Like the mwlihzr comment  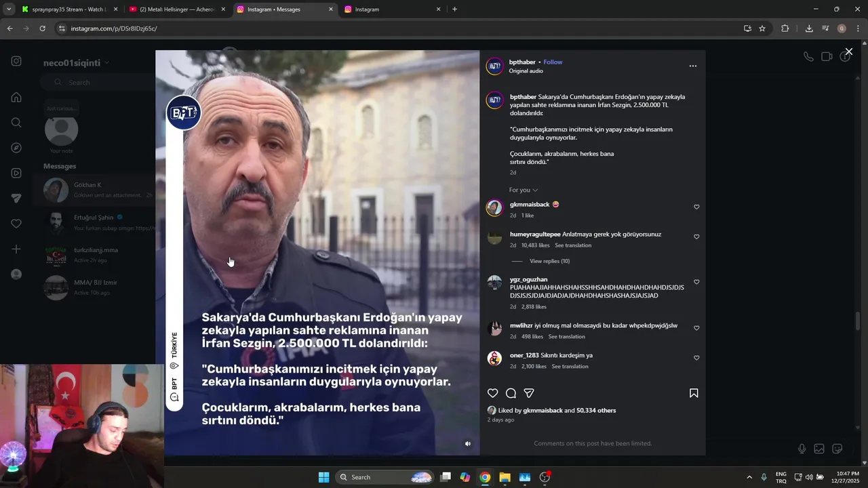[696, 328]
